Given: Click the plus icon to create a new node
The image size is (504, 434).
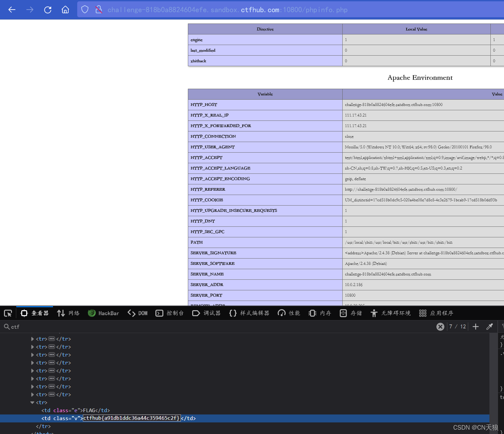Looking at the screenshot, I should pyautogui.click(x=476, y=327).
